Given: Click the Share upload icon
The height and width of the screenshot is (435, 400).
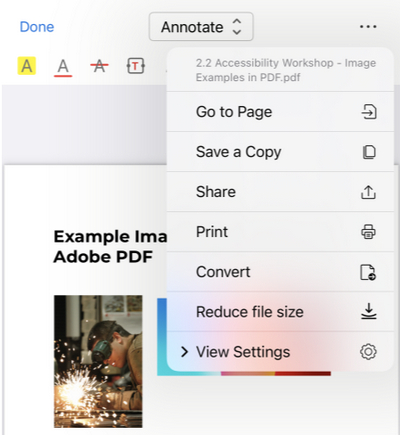Looking at the screenshot, I should [x=368, y=192].
